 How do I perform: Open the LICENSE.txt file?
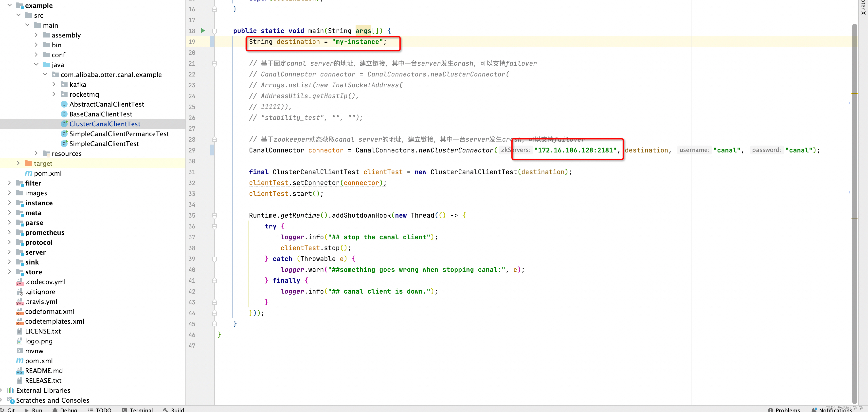click(x=43, y=331)
